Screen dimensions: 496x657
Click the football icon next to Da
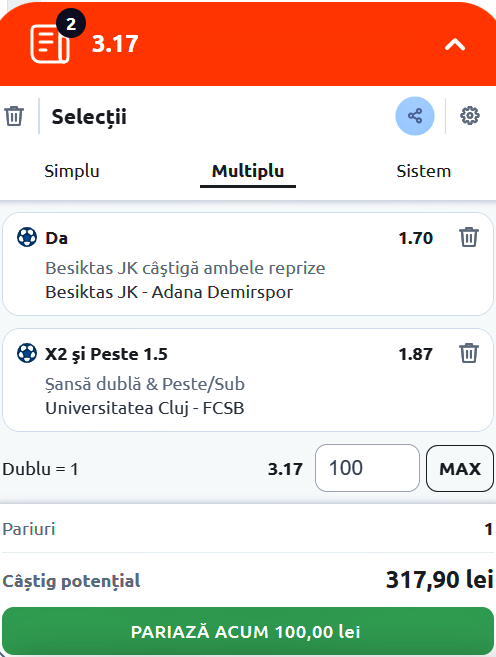click(27, 237)
